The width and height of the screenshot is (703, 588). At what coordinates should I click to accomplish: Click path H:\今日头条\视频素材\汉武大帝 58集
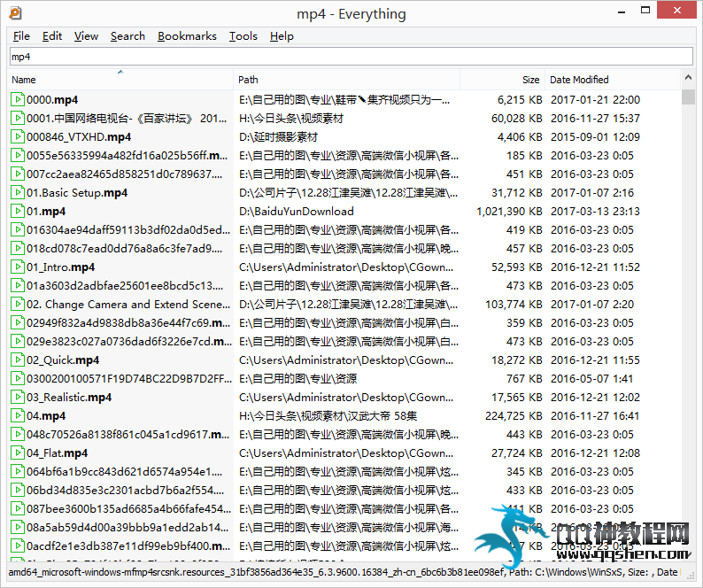(x=328, y=416)
